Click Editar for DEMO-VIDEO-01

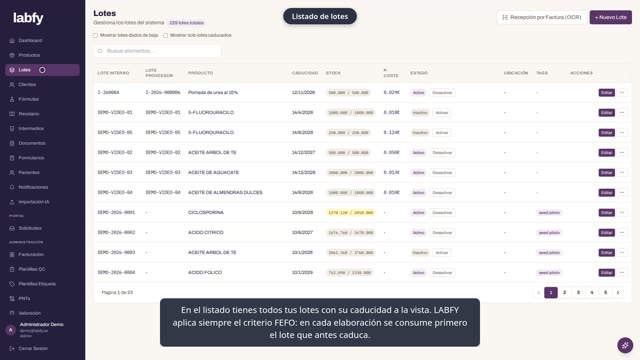click(607, 113)
